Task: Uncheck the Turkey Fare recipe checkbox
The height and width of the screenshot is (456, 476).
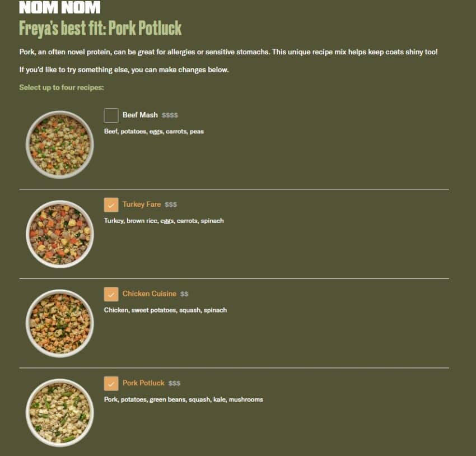Action: 111,204
